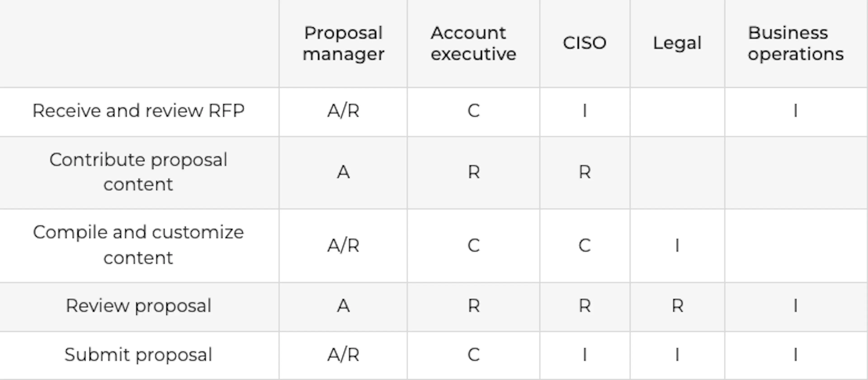Select the CISO column header
The height and width of the screenshot is (380, 868).
tap(585, 43)
